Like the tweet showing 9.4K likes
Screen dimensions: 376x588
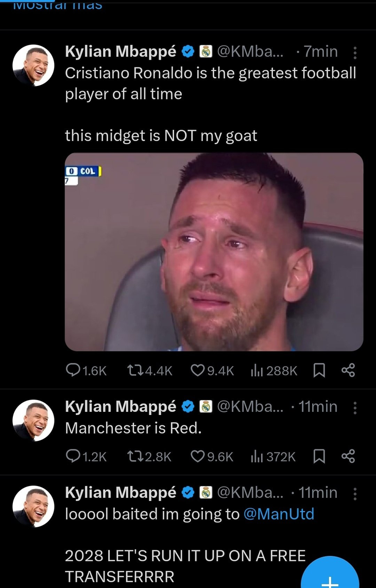coord(197,370)
